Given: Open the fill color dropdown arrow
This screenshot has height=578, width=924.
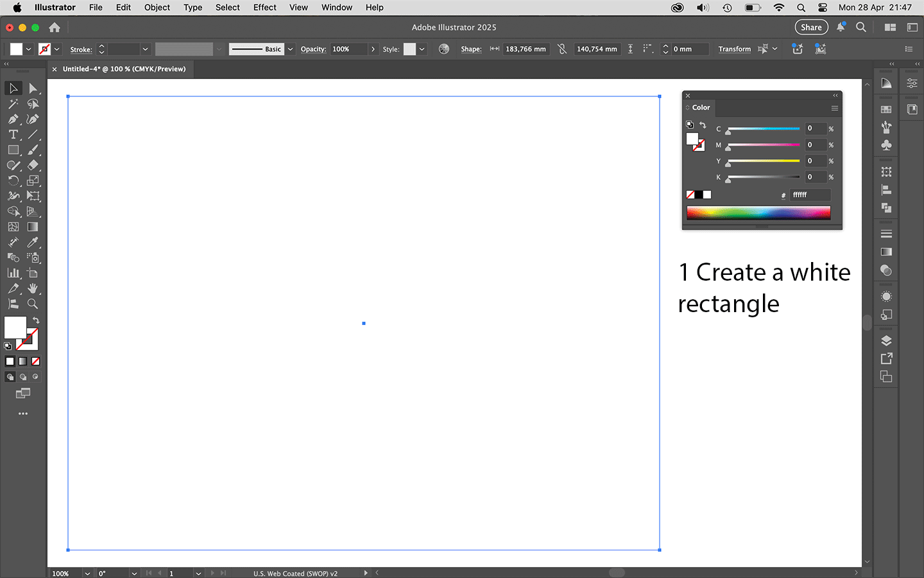Looking at the screenshot, I should tap(28, 49).
